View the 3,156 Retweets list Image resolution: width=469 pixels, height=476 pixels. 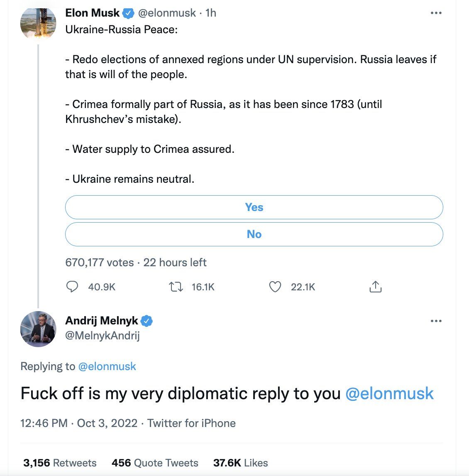pyautogui.click(x=60, y=463)
